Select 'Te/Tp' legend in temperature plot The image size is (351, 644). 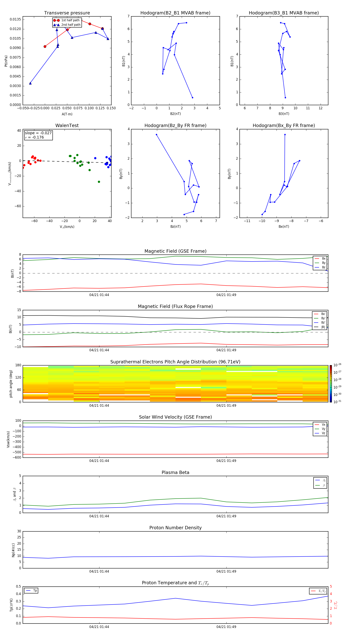318,591
